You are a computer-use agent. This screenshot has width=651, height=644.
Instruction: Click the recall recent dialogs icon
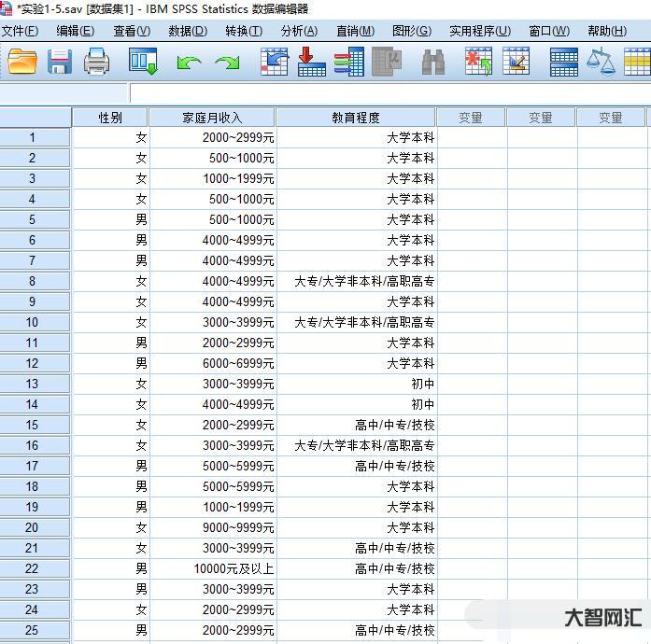143,63
